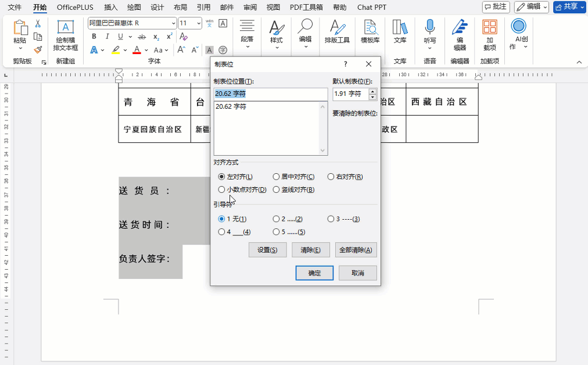Open the 文件 menu
Screen dimensions: 588x365
(x=15, y=7)
